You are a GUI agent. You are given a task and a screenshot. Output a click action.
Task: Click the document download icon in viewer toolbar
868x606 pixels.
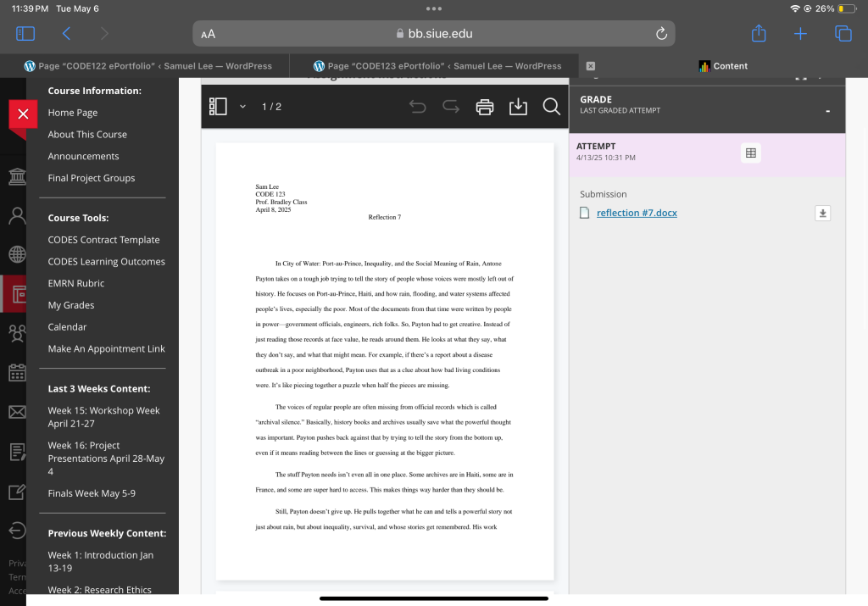coord(518,107)
